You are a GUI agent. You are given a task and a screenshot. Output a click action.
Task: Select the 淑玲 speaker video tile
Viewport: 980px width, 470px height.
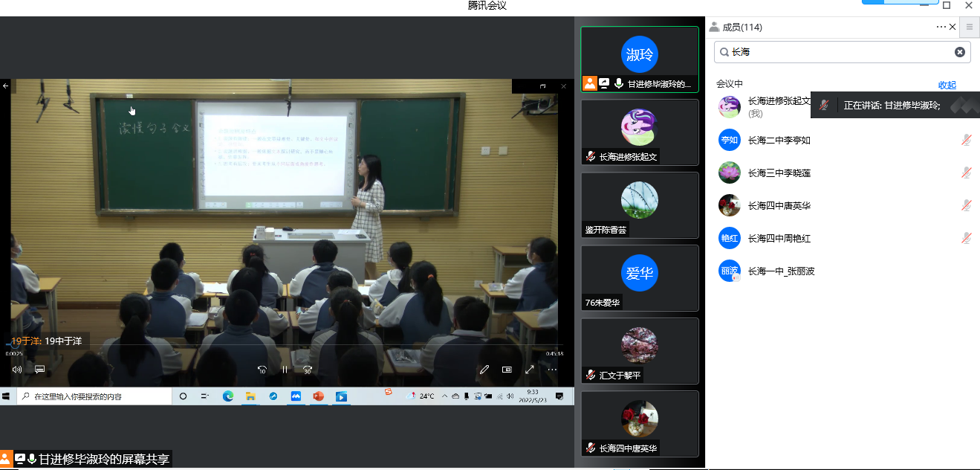click(x=640, y=59)
